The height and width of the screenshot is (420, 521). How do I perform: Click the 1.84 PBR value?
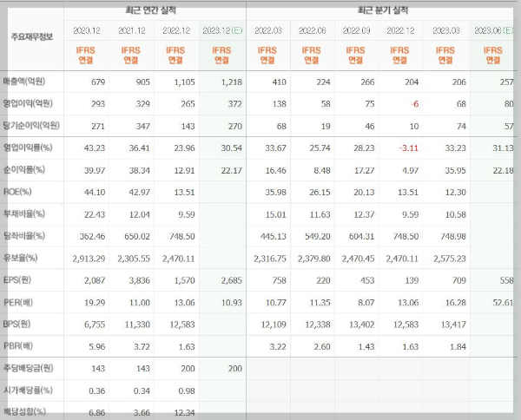pos(458,346)
